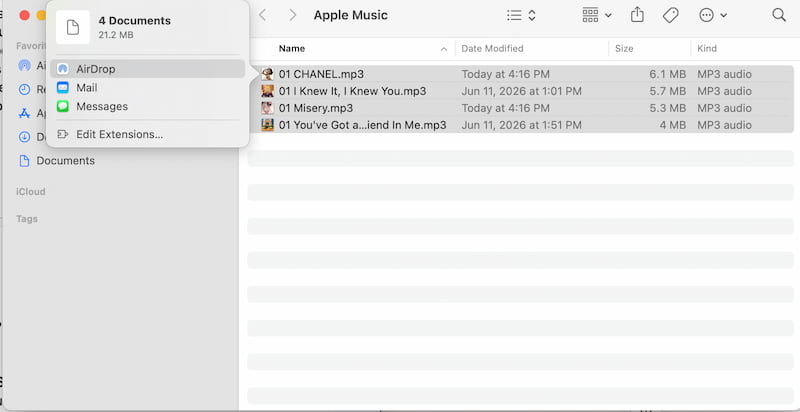The image size is (800, 412).
Task: Go forward with the right chevron
Action: pos(292,15)
